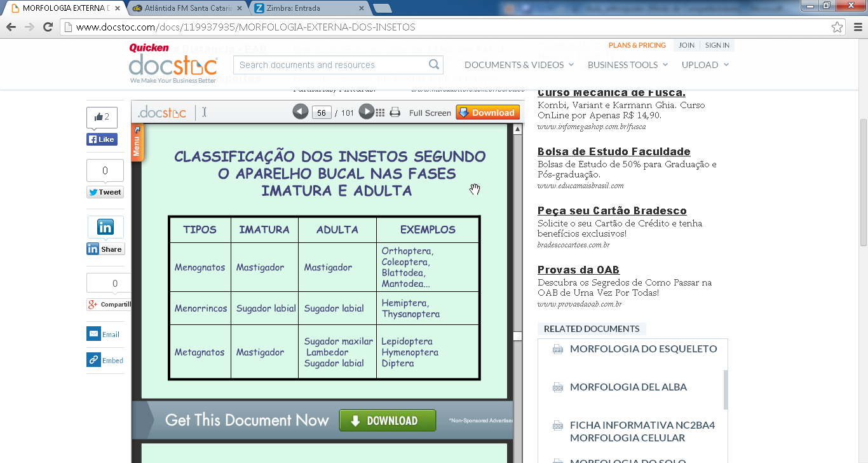Close the MORFOLOGIA EXTERNA tab
Image resolution: width=868 pixels, height=463 pixels.
[x=118, y=8]
